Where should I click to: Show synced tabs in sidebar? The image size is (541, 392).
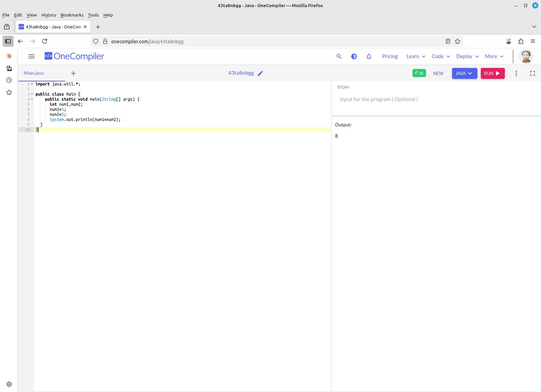coord(9,68)
